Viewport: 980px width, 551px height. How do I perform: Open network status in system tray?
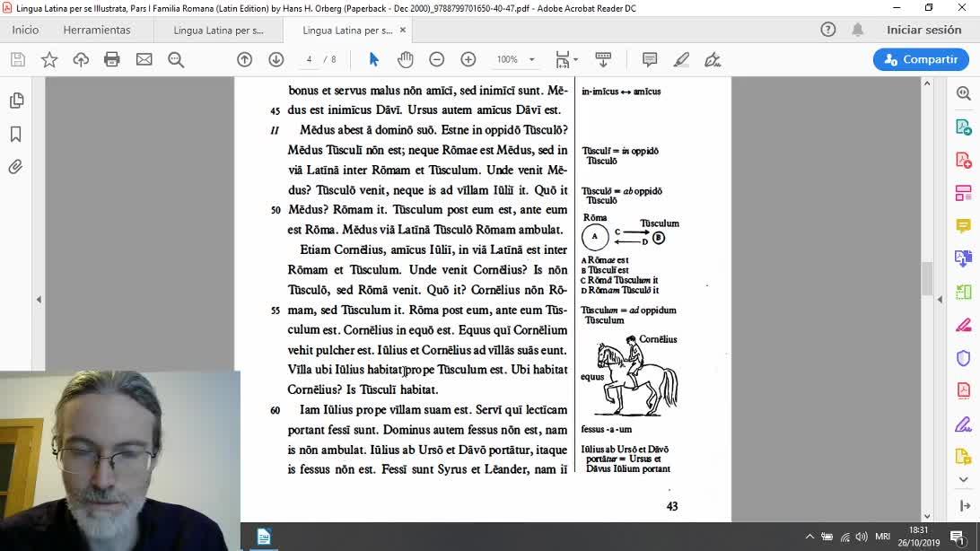click(845, 537)
